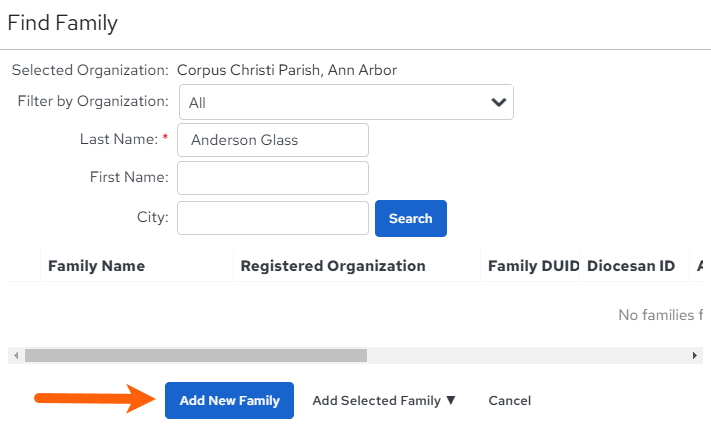
Task: Click the Family DUID column header
Action: pyautogui.click(x=534, y=266)
